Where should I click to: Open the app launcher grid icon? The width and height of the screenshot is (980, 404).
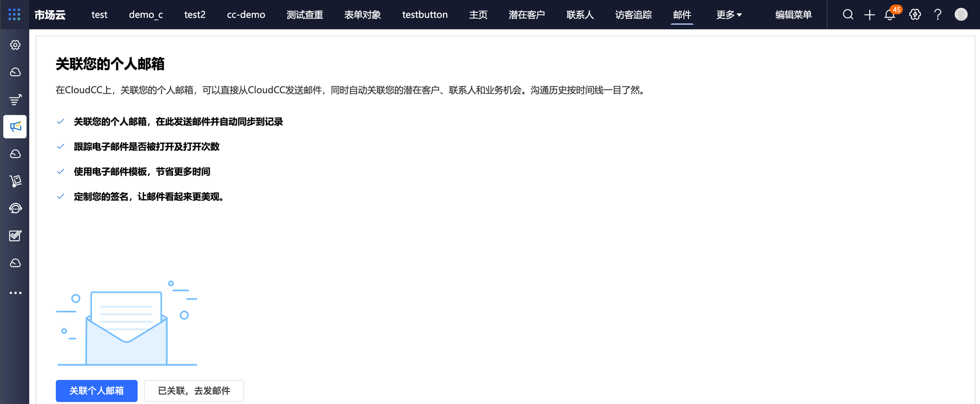(14, 15)
